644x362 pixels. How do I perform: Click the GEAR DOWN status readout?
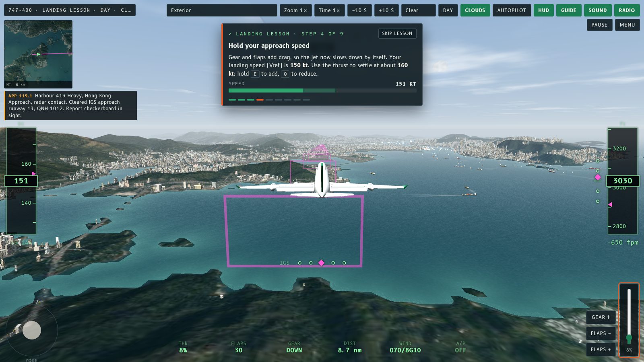tap(294, 347)
